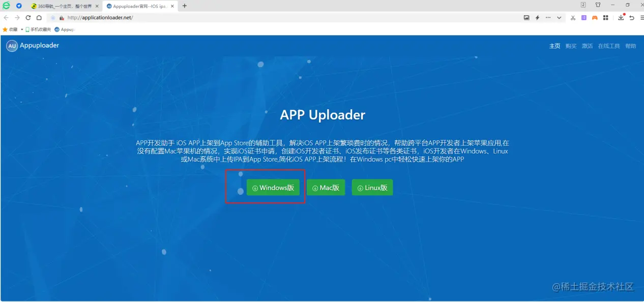644x302 pixels.
Task: Close the Appuploader官网 tab
Action: point(173,6)
